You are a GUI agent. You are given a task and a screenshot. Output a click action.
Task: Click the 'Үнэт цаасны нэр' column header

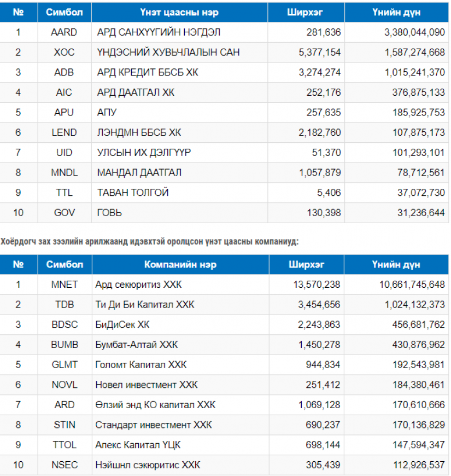point(179,13)
